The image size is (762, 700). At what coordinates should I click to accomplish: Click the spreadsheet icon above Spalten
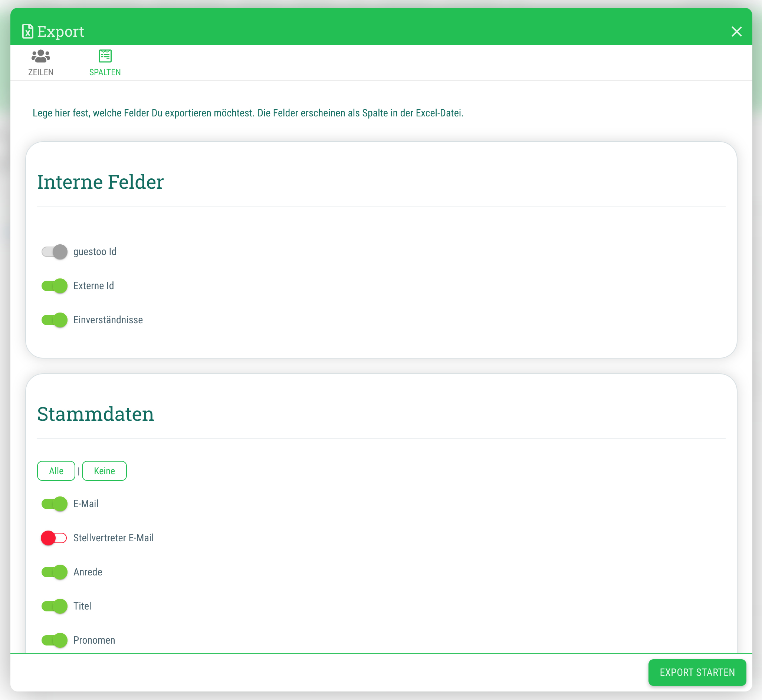click(x=105, y=56)
